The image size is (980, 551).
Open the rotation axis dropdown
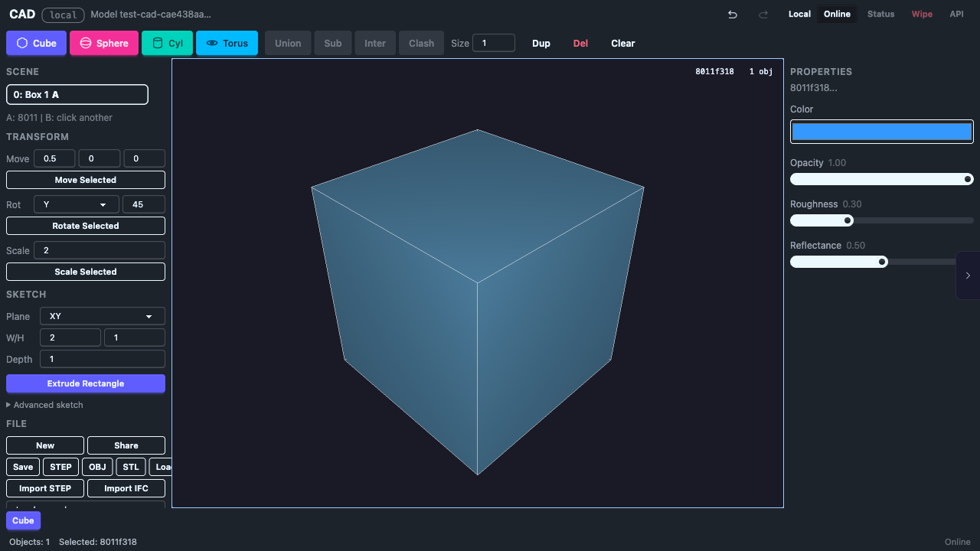tap(76, 204)
